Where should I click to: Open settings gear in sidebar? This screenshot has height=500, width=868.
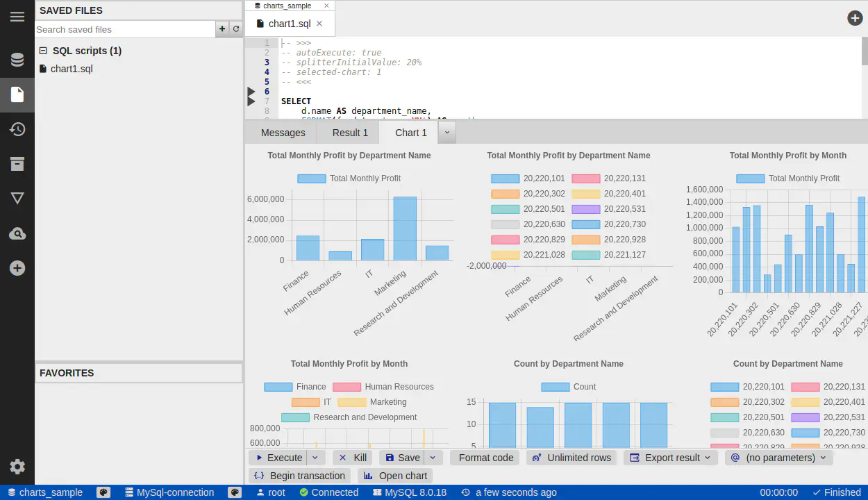click(17, 467)
